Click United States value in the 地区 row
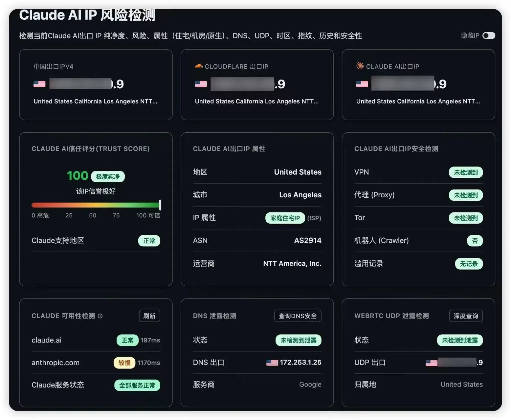Image resolution: width=511 pixels, height=420 pixels. click(x=298, y=172)
